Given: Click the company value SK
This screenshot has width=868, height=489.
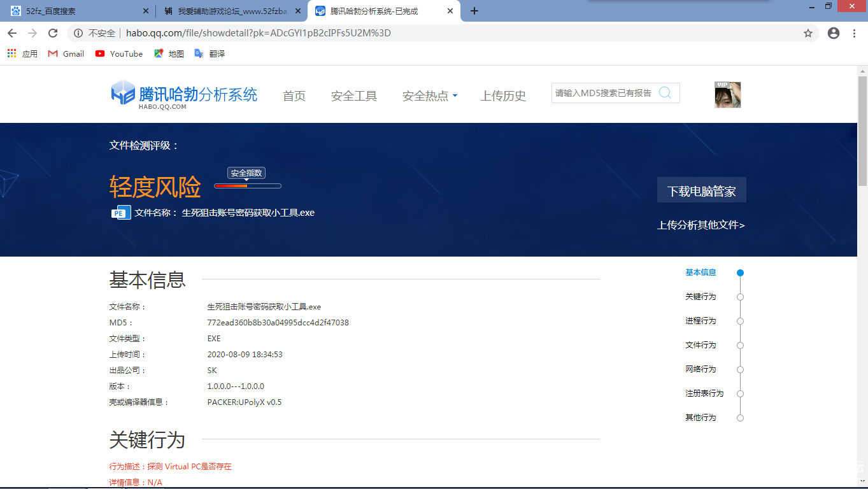Looking at the screenshot, I should [x=212, y=371].
